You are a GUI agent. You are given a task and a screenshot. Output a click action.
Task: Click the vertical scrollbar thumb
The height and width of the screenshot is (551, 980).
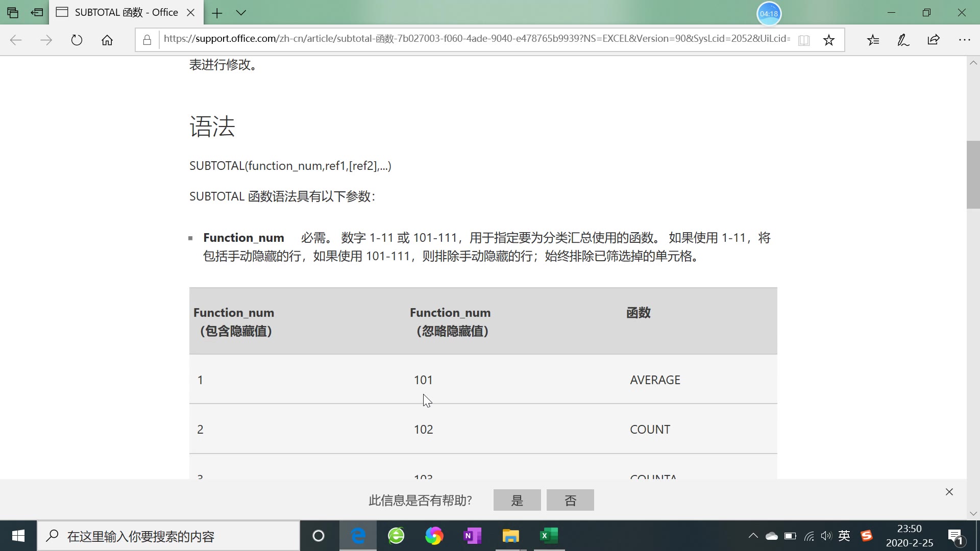[x=973, y=174]
